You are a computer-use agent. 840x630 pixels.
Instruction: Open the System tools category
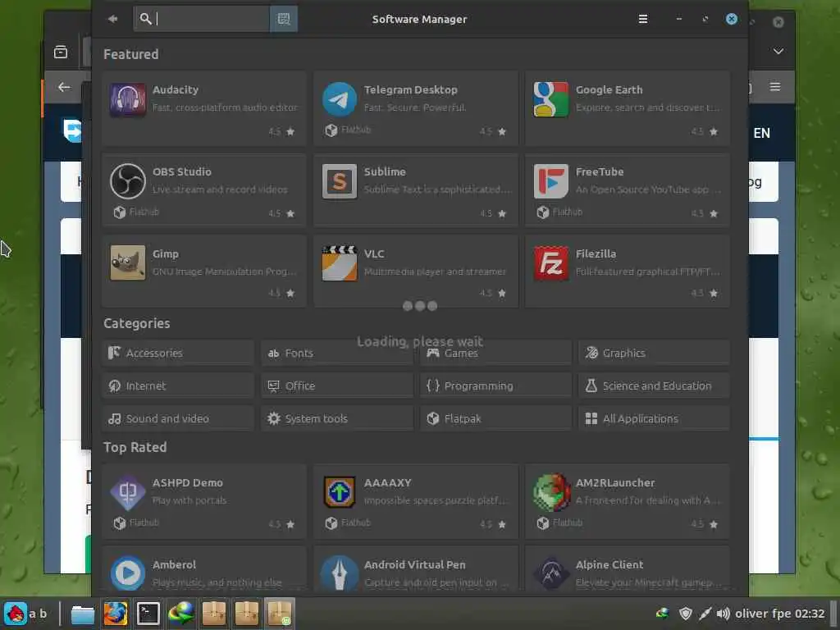click(337, 418)
